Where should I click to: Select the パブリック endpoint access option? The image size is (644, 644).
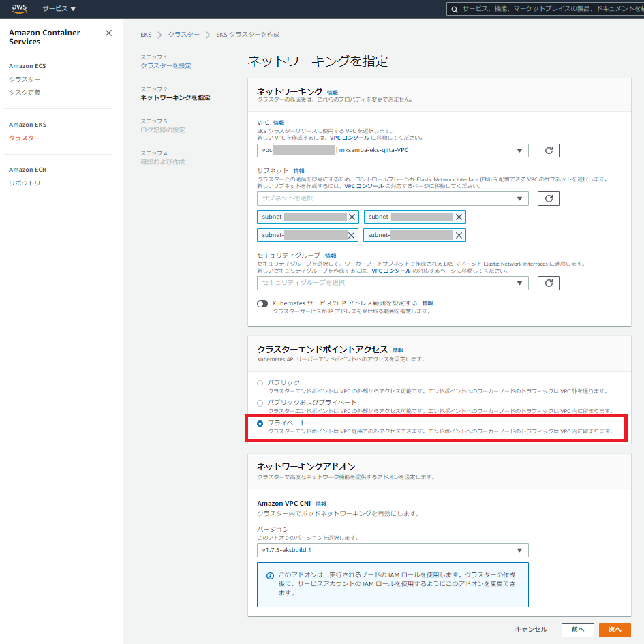[260, 383]
